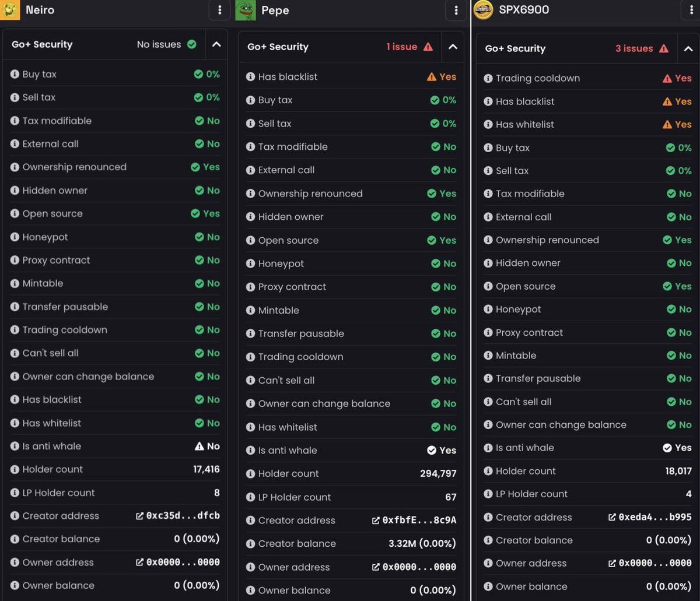Viewport: 700px width, 601px height.
Task: Click Neiro 'Owner can change balance' row label
Action: [88, 377]
